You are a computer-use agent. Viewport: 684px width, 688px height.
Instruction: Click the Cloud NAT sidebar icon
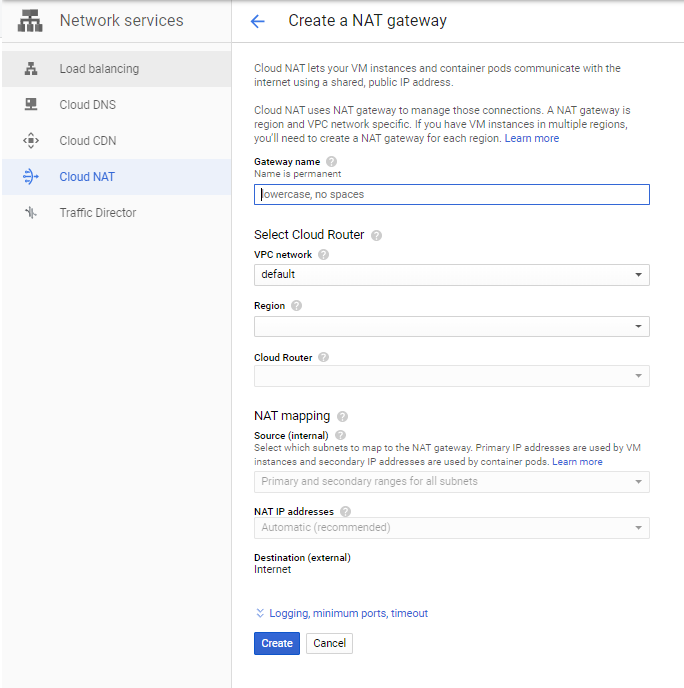(31, 176)
